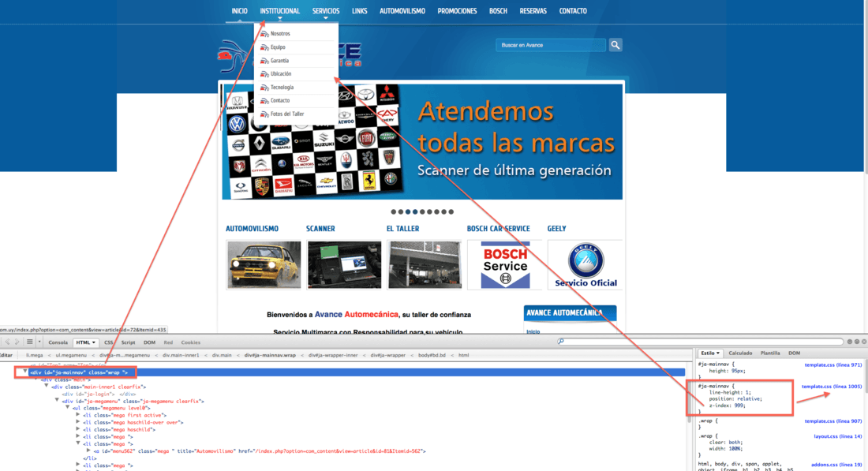Click the 'Atendemos todas las marcas' banner slide
This screenshot has height=471, width=868.
click(x=422, y=142)
